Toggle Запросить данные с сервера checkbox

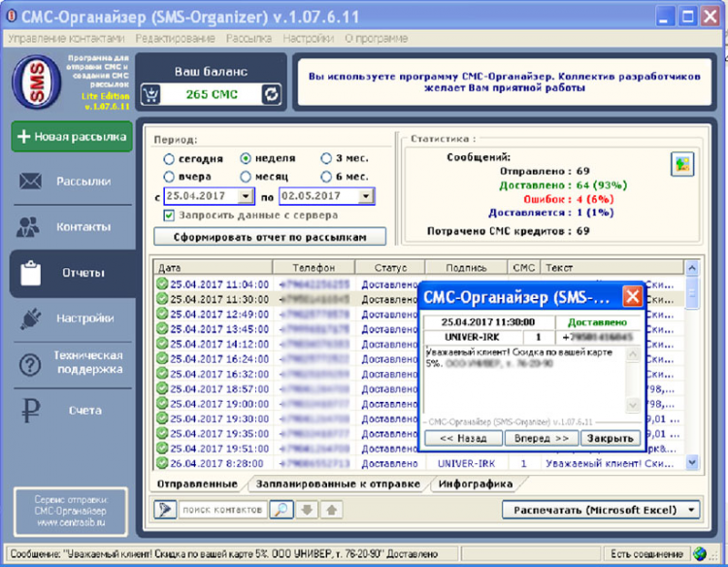169,216
